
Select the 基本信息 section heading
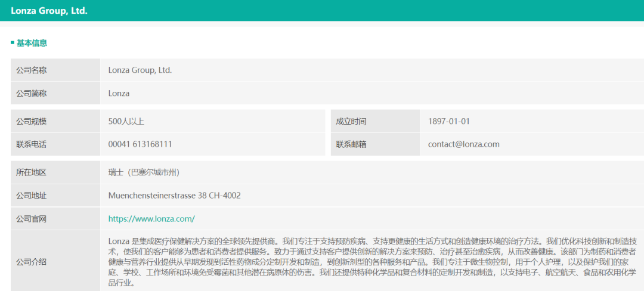point(32,43)
